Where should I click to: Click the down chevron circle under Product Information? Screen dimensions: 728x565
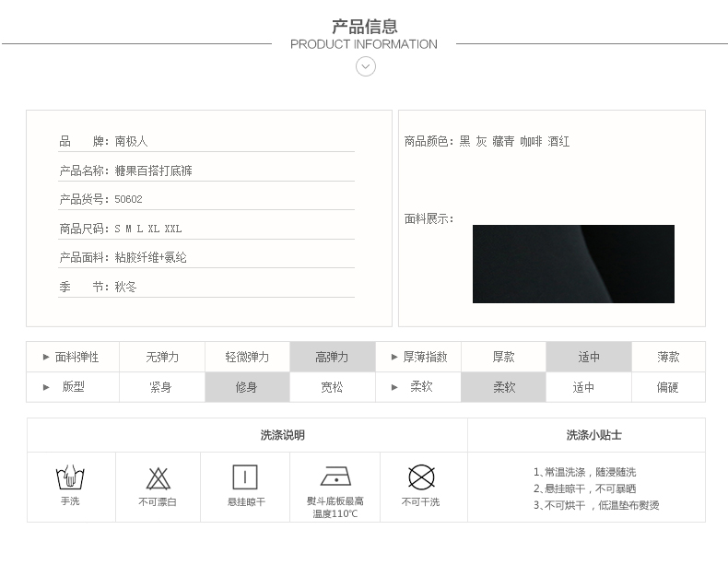pyautogui.click(x=366, y=66)
